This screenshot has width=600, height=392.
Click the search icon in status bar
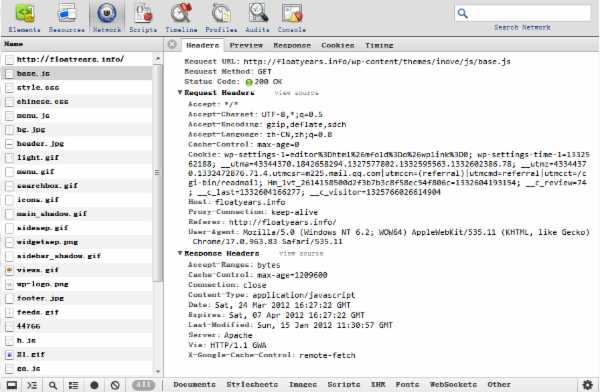pyautogui.click(x=53, y=385)
